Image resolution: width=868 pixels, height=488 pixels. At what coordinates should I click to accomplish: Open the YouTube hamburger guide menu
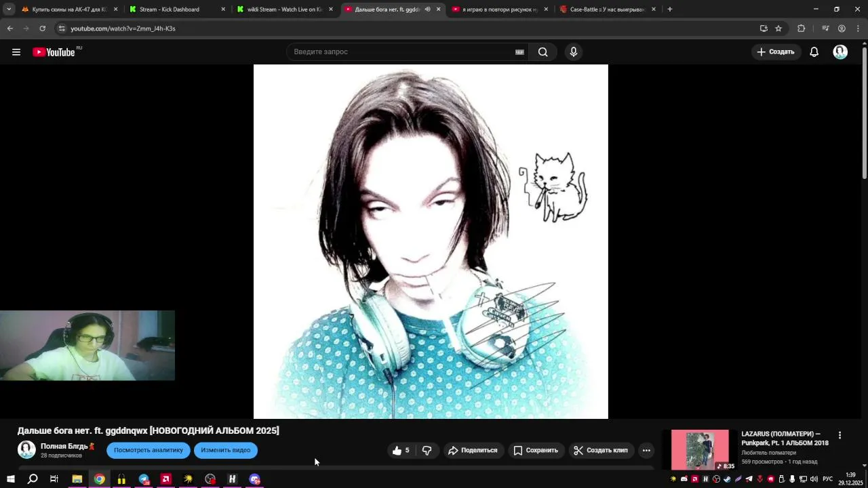(16, 52)
